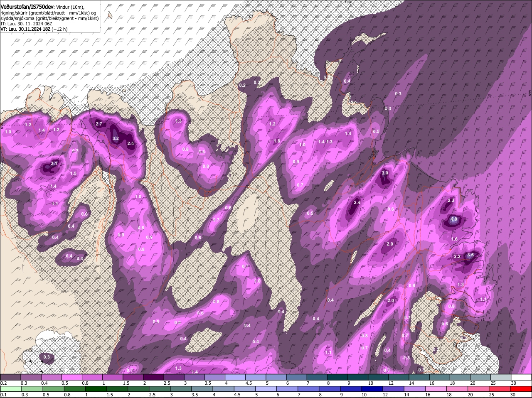Click the 2.2 precipitation value on the map

coord(457,256)
